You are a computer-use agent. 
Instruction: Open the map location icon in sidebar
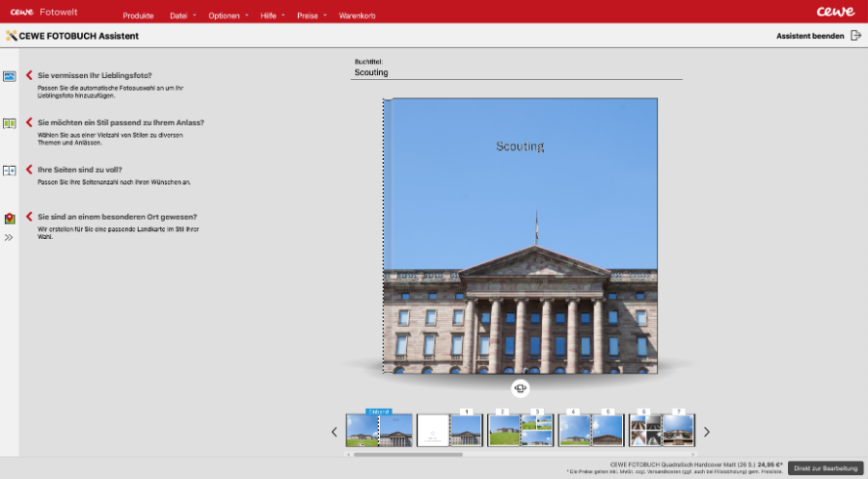pyautogui.click(x=10, y=218)
